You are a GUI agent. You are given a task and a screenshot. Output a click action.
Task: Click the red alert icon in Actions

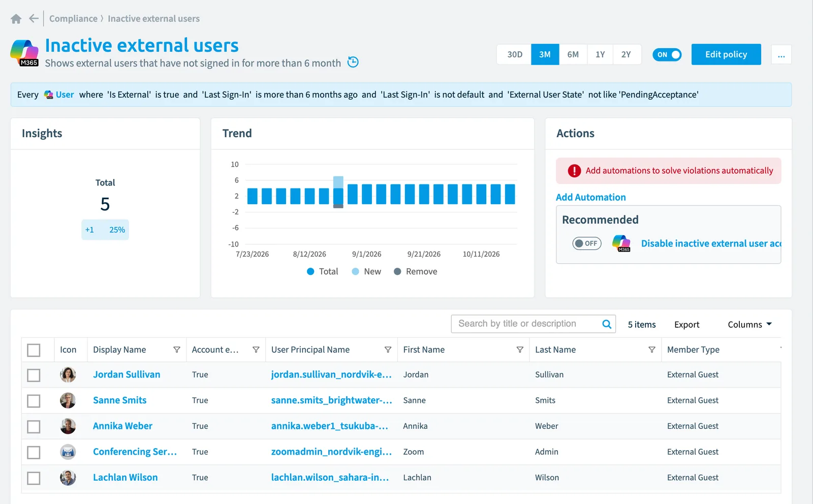(574, 171)
